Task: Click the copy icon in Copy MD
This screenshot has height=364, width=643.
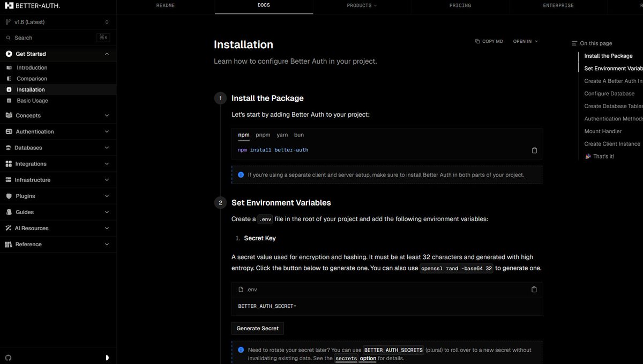Action: click(x=477, y=41)
